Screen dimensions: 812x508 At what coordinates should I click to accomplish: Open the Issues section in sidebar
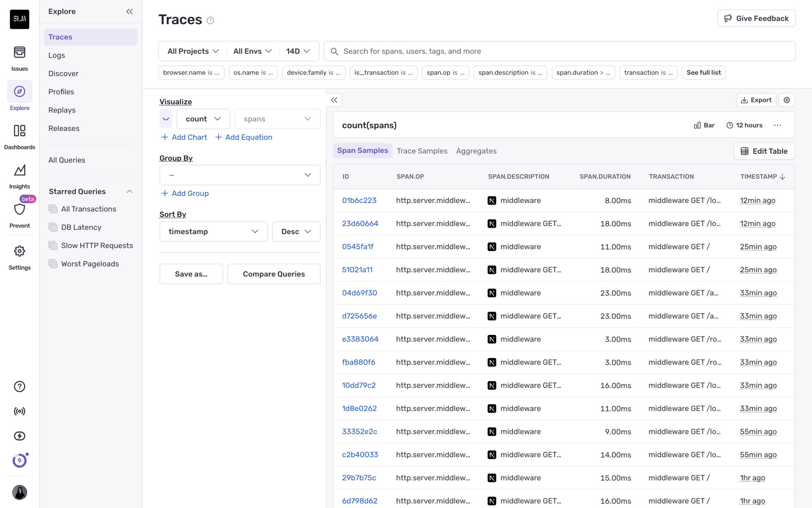(x=19, y=58)
